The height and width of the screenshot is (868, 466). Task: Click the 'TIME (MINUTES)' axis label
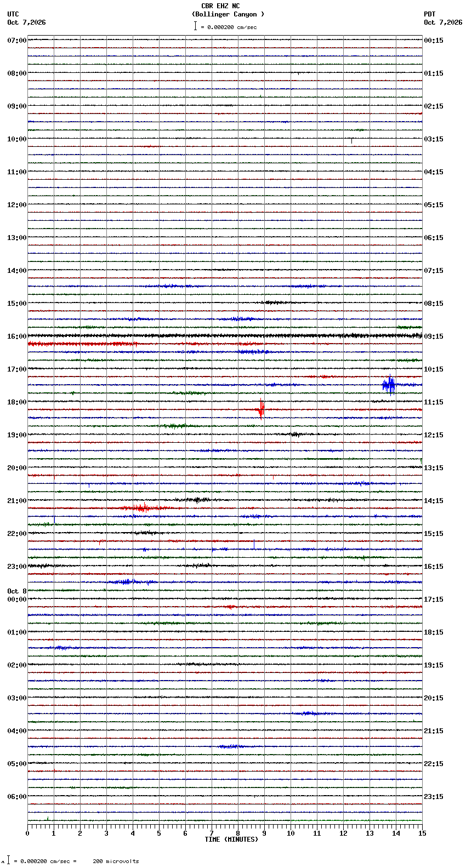point(231,840)
